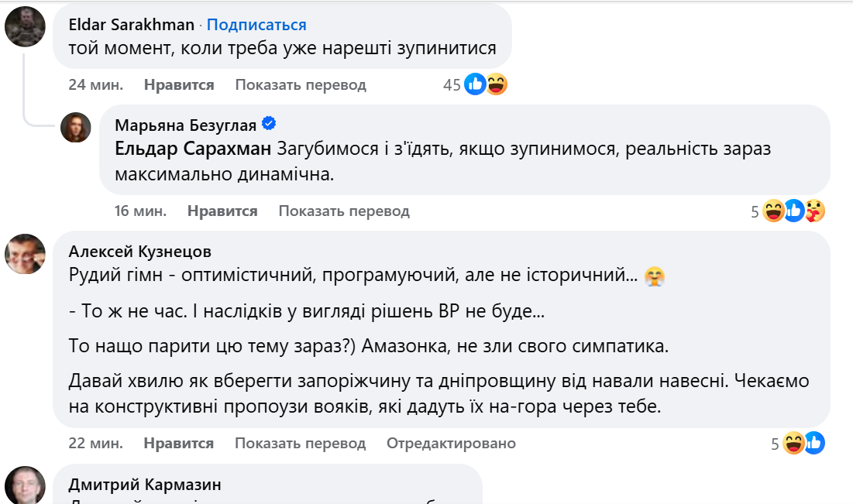Click Дмитрий Кармазин's avatar
This screenshot has height=504, width=853.
[25, 486]
